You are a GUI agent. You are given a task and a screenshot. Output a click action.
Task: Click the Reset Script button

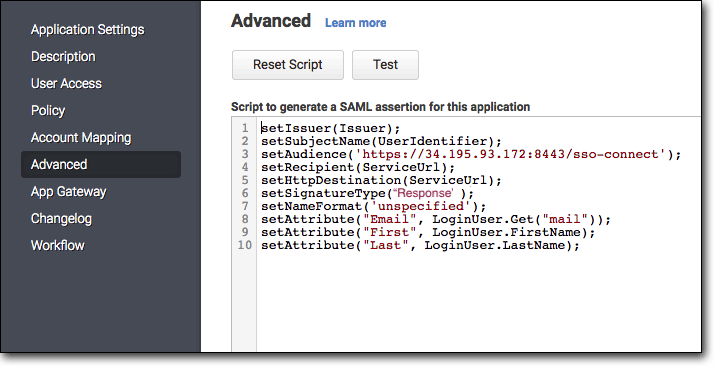288,65
